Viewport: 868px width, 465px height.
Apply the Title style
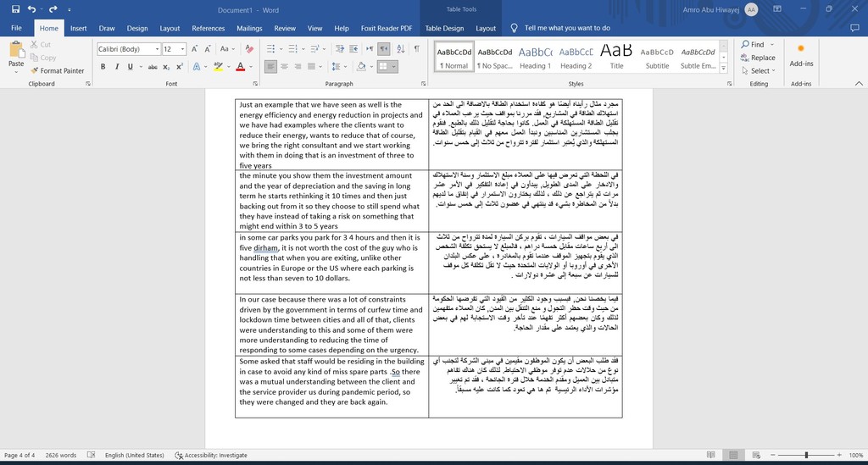pos(616,57)
